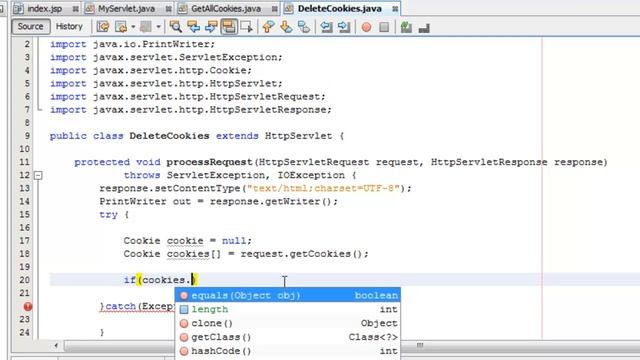Click the error marker at line 22
Screen dimensions: 640x360
[27, 307]
